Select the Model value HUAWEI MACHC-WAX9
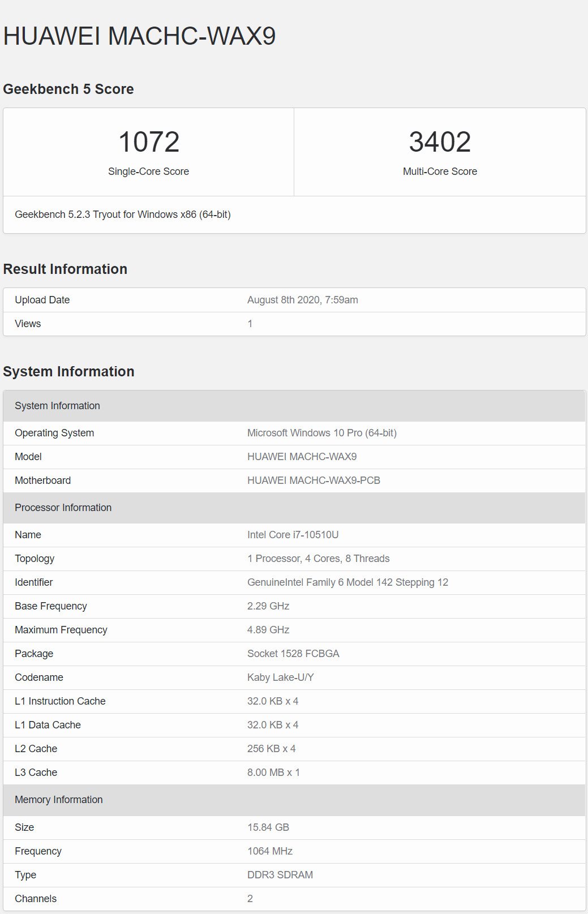588x914 pixels. [x=302, y=457]
